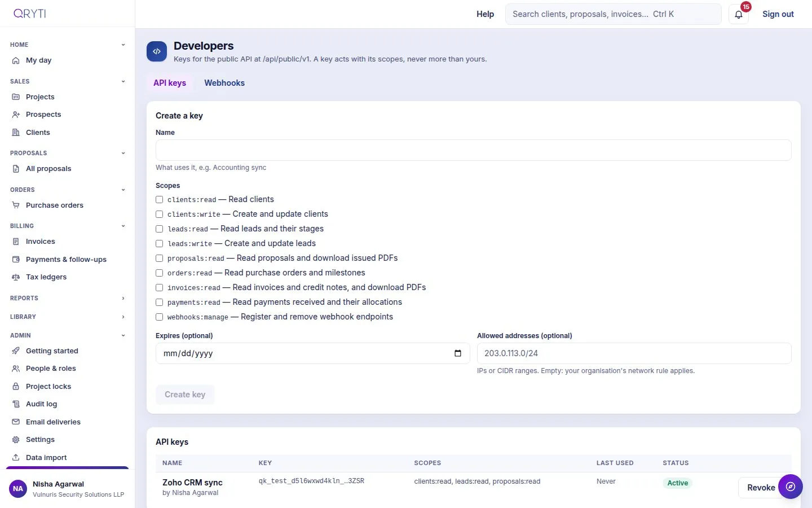
Task: Click the People & roles icon
Action: click(x=16, y=369)
